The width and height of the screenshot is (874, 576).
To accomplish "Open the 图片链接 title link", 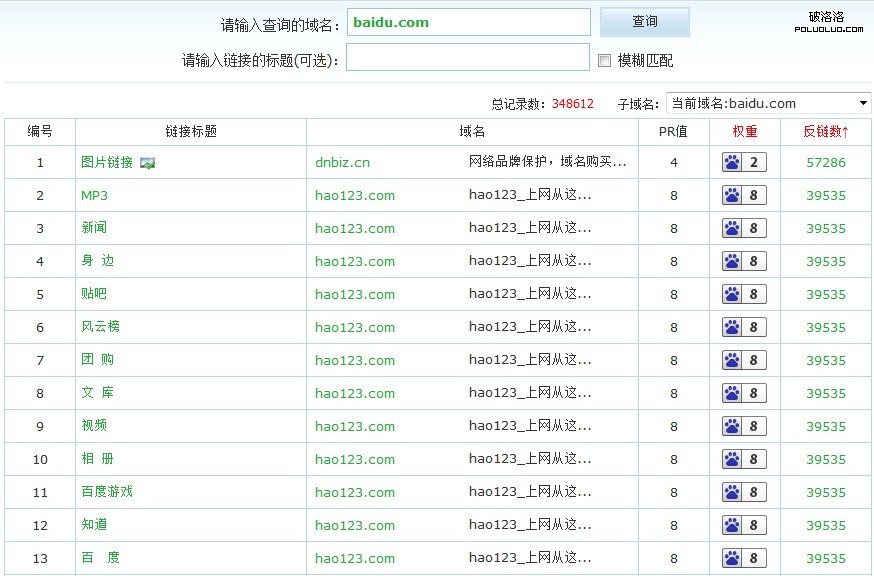I will [x=107, y=162].
